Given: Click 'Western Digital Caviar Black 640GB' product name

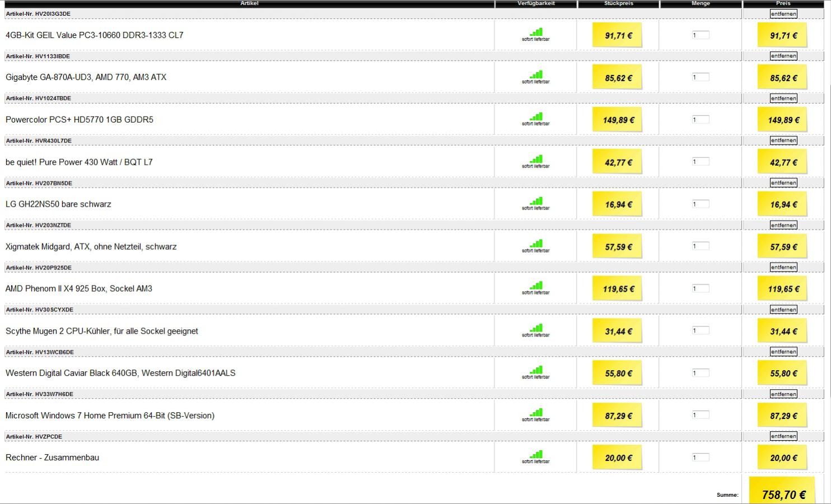Looking at the screenshot, I should click(72, 374).
